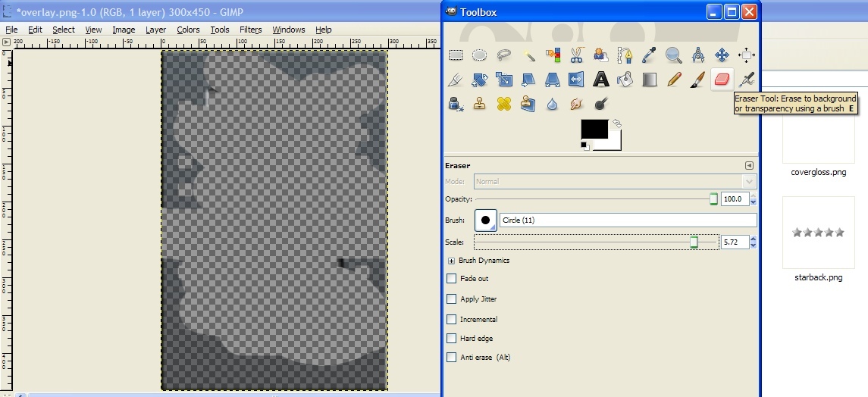This screenshot has height=397, width=868.
Task: Select the Scale tool
Action: pyautogui.click(x=504, y=80)
